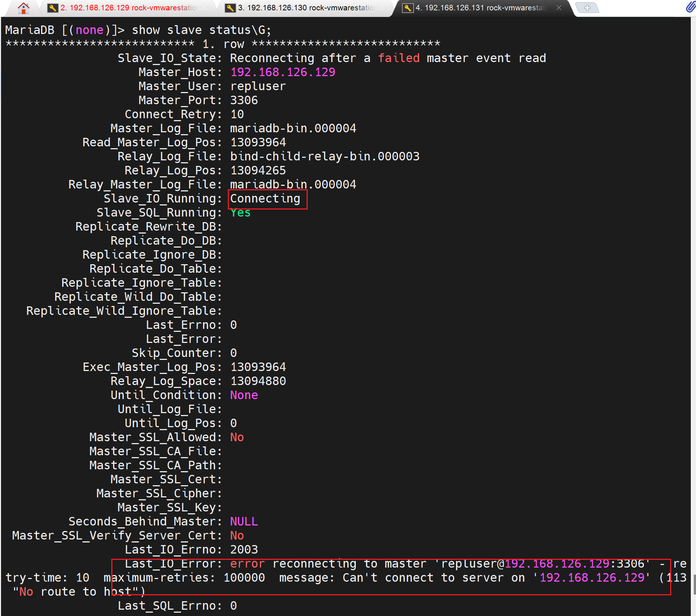The image size is (696, 616).
Task: Click the Seconds_Behind_Master 'NULL' value
Action: point(244,521)
